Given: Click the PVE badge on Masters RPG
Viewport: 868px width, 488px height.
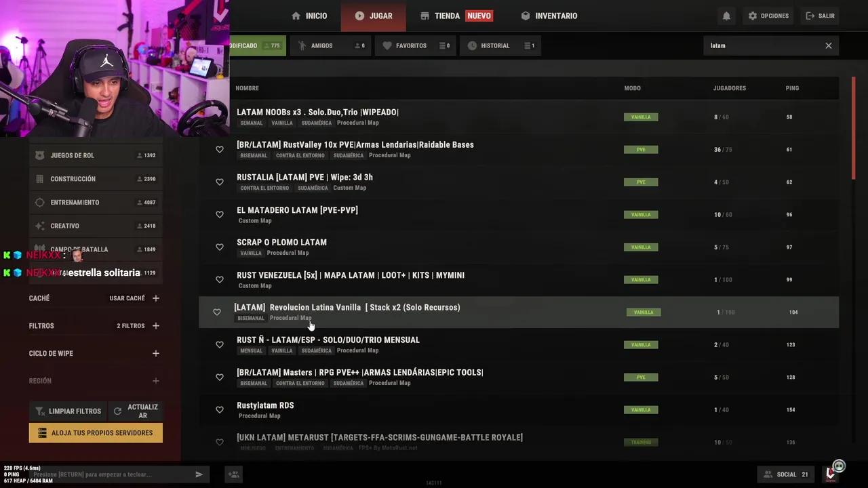Looking at the screenshot, I should tap(641, 377).
